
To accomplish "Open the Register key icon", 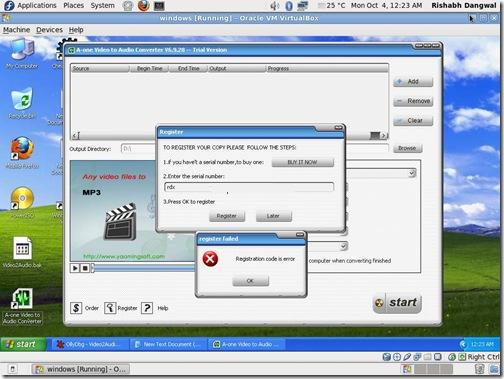I will tap(110, 308).
